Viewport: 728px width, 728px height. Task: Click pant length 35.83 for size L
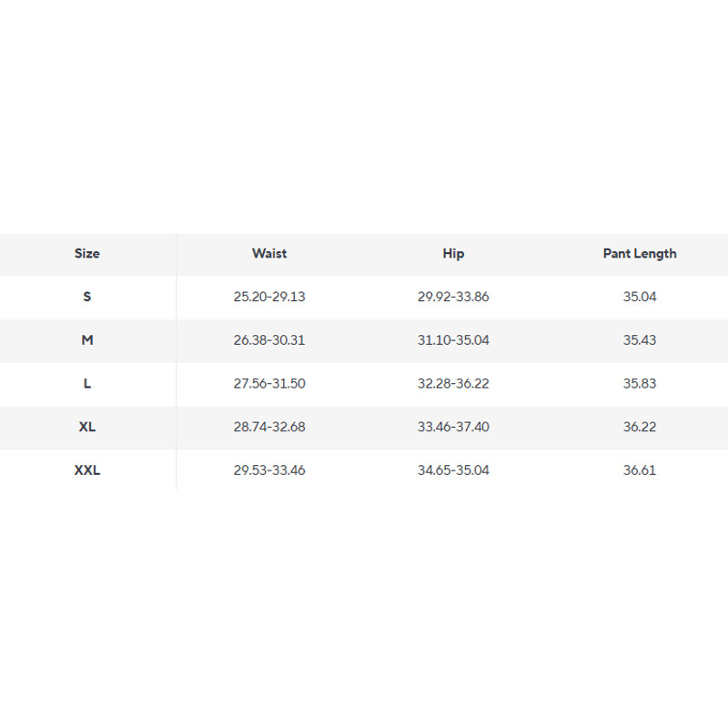pos(640,384)
